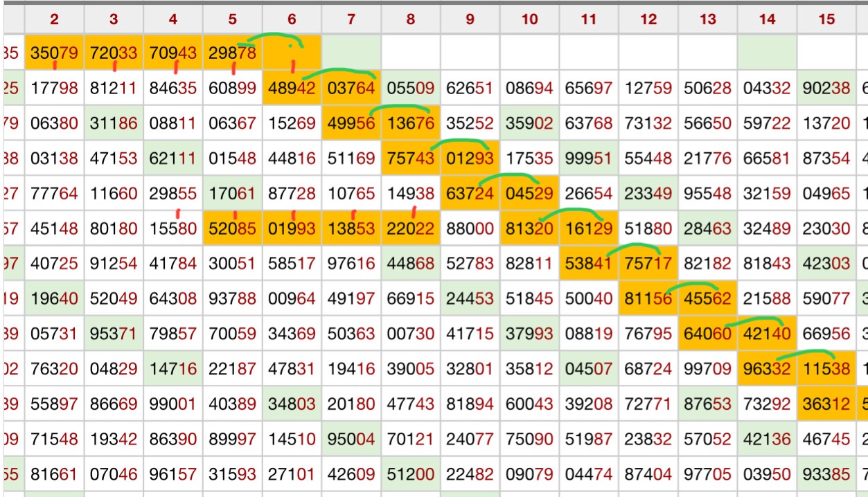This screenshot has height=497, width=868.
Task: Select column header 14
Action: [768, 19]
